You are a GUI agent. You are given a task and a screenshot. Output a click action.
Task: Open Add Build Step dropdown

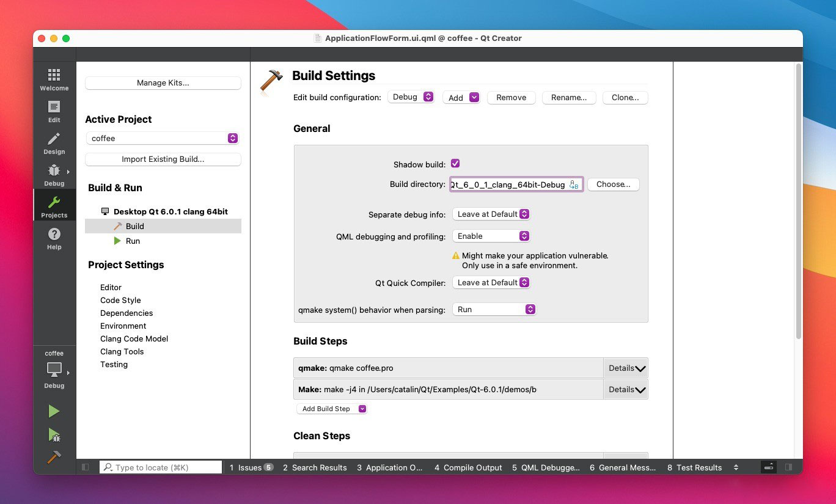332,409
